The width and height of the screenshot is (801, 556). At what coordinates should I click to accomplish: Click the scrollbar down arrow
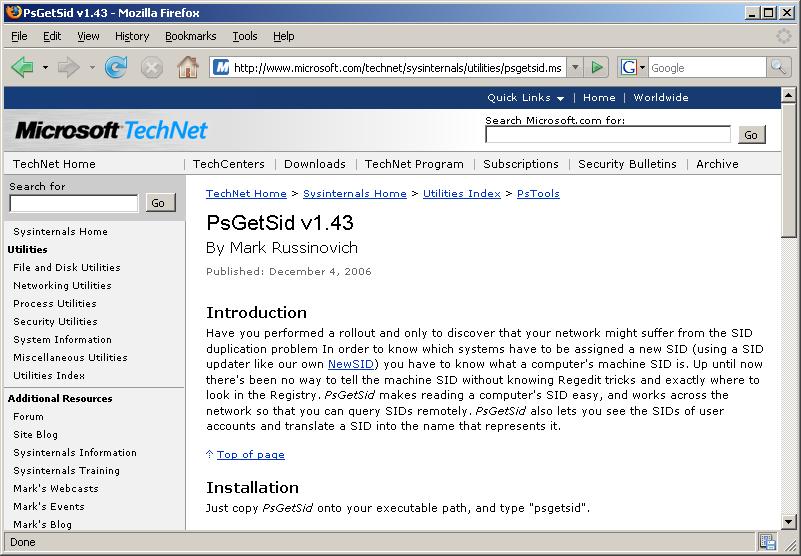(788, 523)
